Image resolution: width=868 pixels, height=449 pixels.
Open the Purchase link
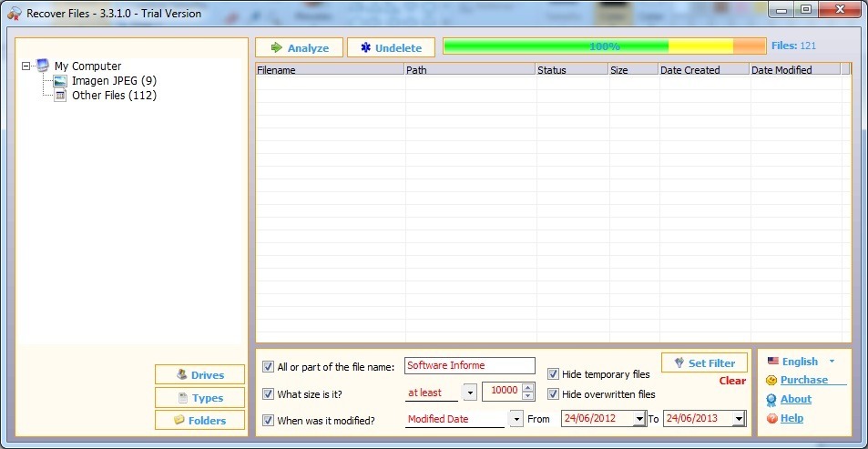[x=804, y=380]
